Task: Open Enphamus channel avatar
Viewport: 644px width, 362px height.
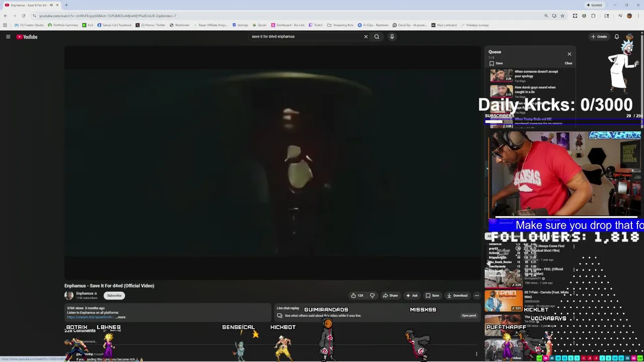Action: 69,296
